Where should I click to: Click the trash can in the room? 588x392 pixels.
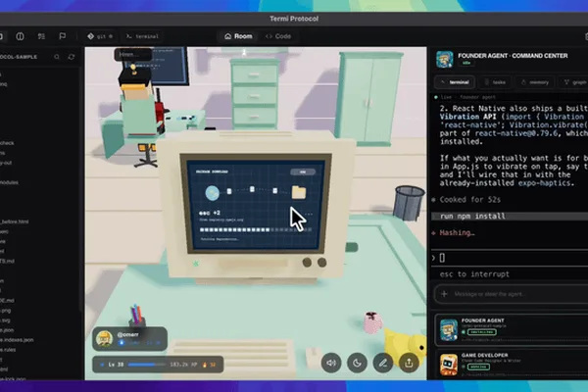(409, 203)
